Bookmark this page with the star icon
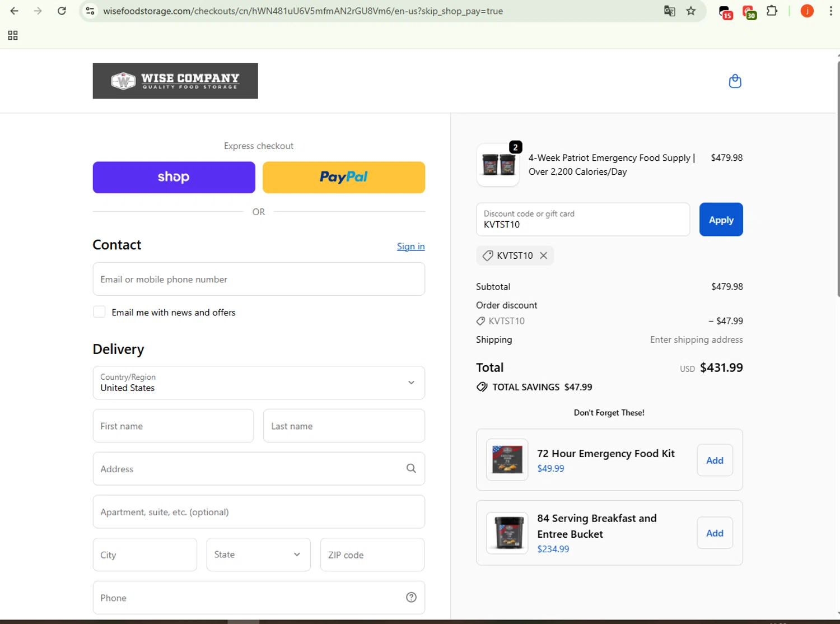The height and width of the screenshot is (624, 840). click(x=691, y=11)
